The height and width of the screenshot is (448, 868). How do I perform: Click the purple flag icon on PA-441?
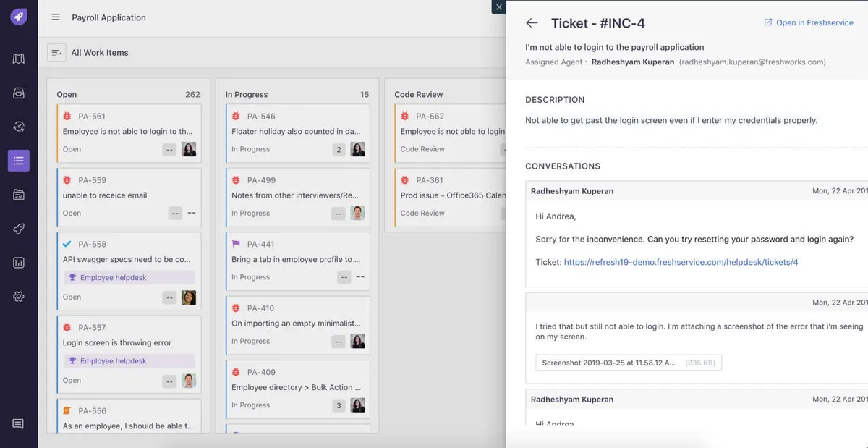point(236,244)
